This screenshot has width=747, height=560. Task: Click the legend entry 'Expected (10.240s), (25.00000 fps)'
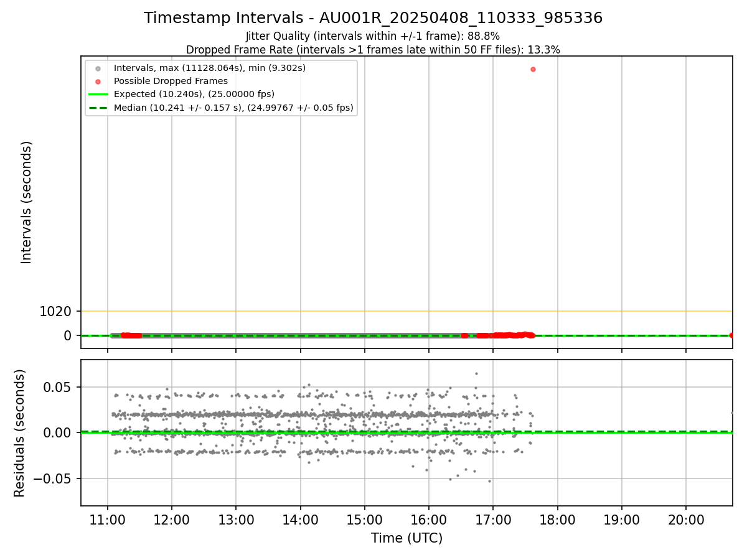[194, 94]
